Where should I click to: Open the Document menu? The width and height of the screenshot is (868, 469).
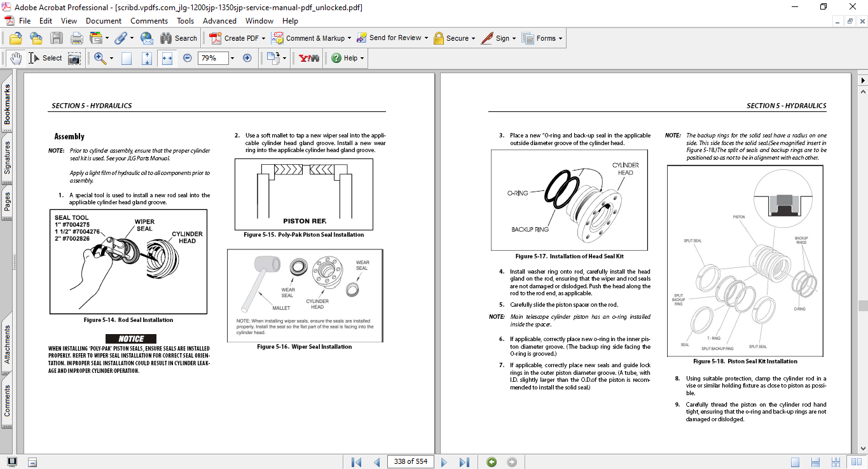coord(104,21)
